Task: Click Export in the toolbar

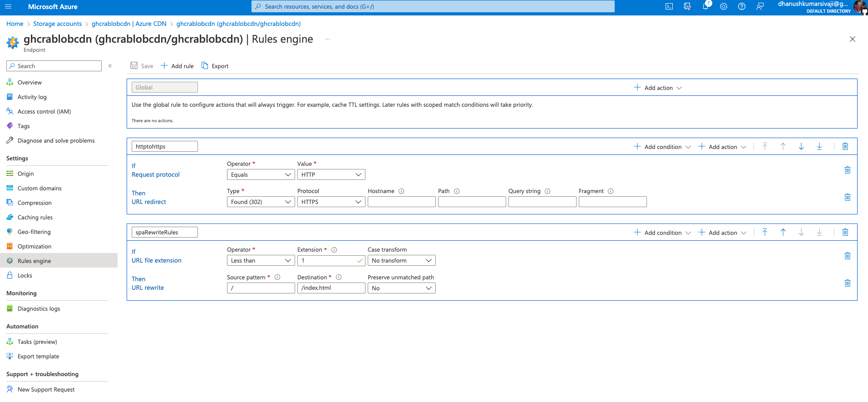Action: tap(215, 66)
